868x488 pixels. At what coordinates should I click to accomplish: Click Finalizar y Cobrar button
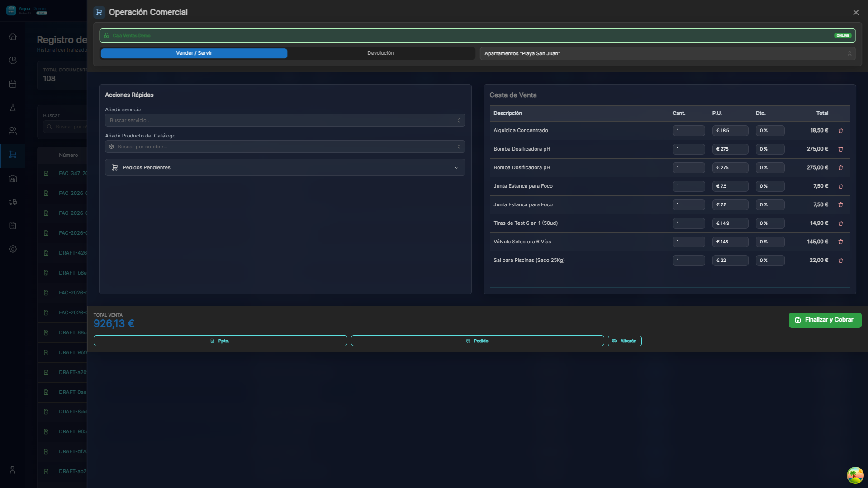(x=825, y=320)
